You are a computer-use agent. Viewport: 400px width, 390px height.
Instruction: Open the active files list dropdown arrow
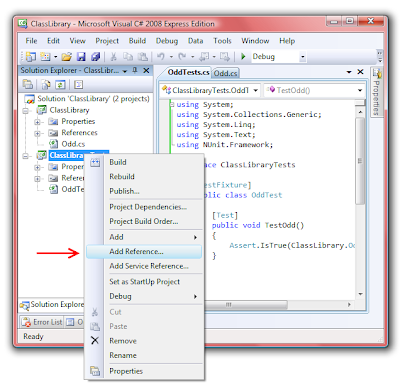point(349,72)
